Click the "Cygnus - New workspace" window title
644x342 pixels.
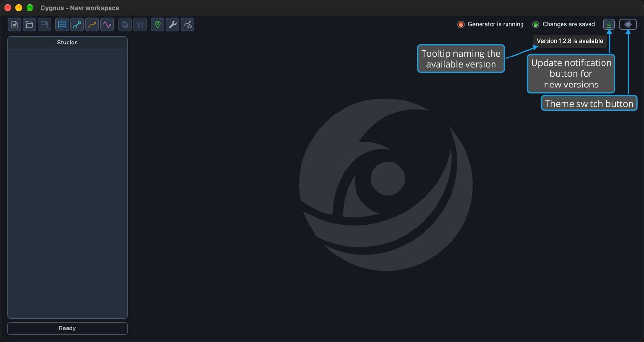tap(80, 8)
